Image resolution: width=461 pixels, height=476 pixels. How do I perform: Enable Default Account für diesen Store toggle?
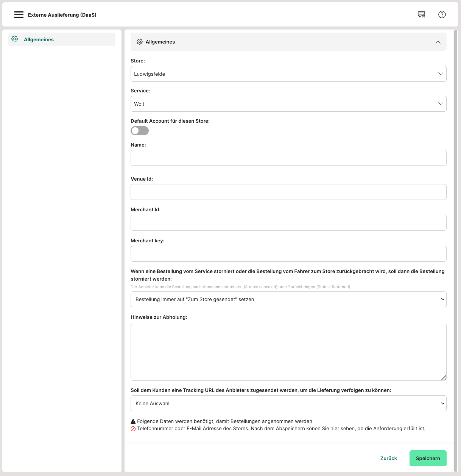(140, 131)
